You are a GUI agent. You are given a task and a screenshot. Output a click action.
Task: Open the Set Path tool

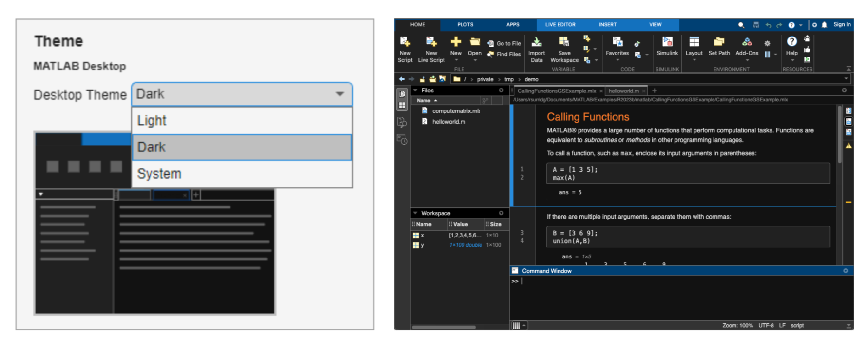click(719, 42)
